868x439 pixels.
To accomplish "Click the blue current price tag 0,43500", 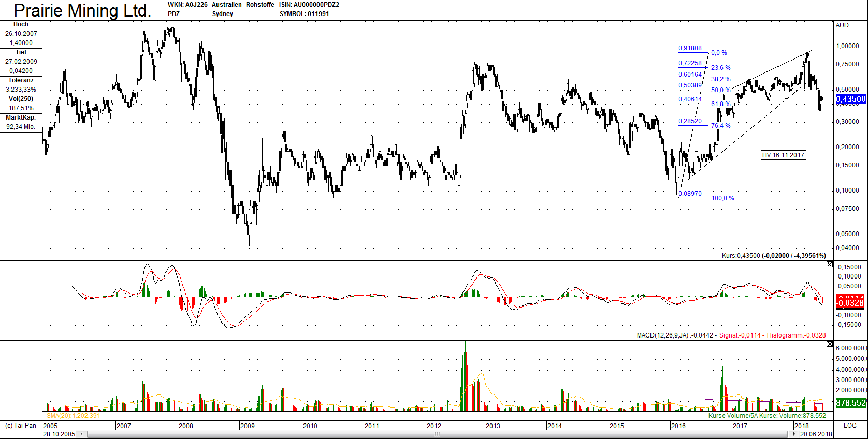I will tap(850, 99).
